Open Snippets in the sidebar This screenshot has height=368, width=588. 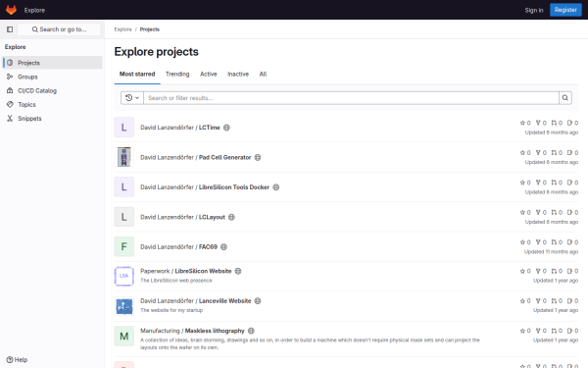click(x=53, y=119)
